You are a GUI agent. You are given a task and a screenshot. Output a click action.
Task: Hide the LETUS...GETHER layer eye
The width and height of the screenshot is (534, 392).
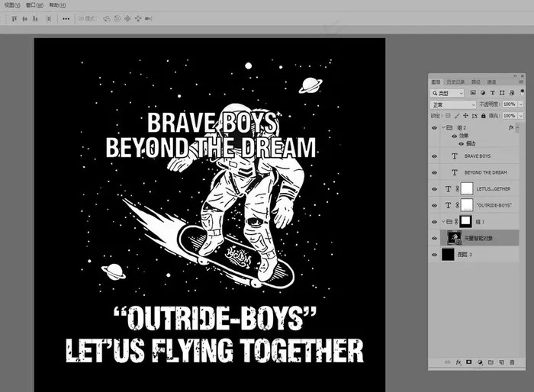pos(434,189)
